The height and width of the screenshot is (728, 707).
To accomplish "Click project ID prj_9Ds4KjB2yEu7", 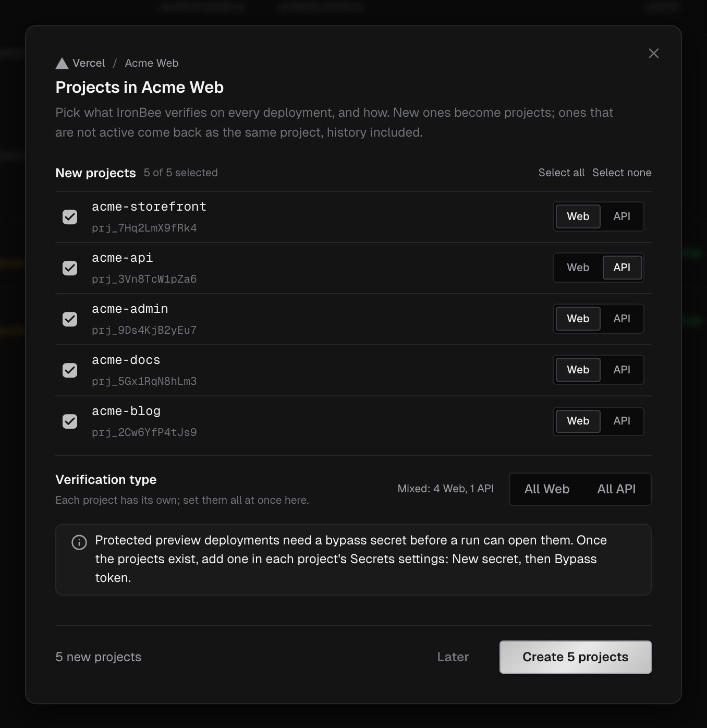I will click(x=144, y=330).
